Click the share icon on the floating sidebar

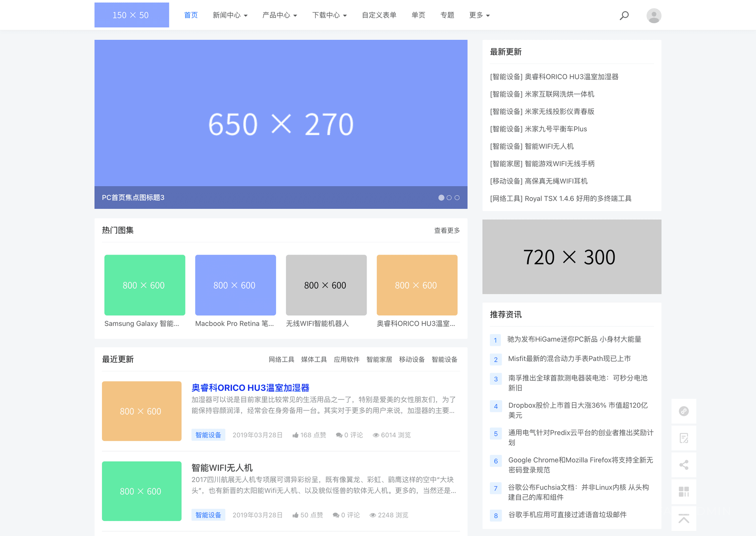click(684, 465)
